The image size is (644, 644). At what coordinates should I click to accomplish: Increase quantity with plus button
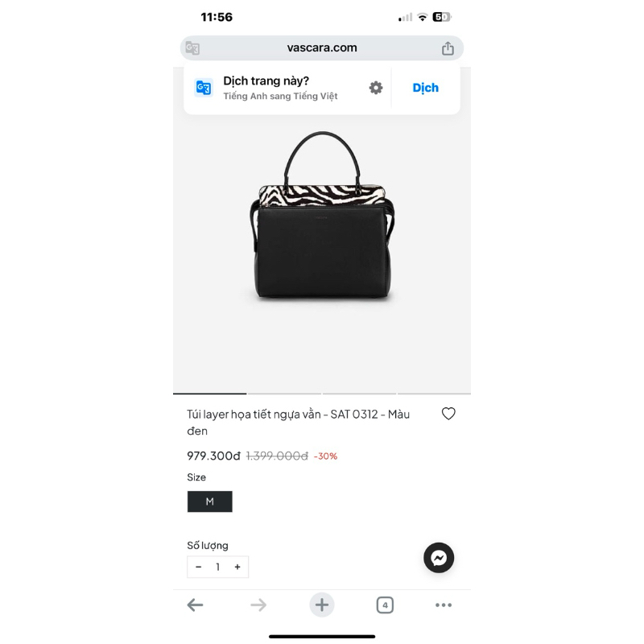[x=237, y=567]
